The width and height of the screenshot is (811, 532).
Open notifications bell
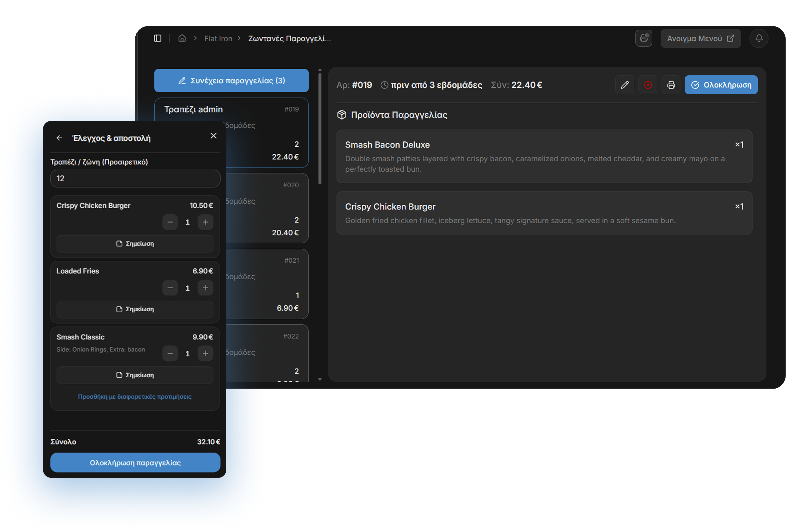[759, 38]
